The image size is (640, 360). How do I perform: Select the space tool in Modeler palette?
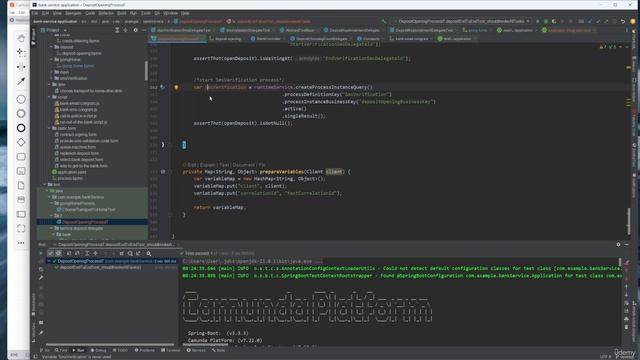(x=21, y=67)
